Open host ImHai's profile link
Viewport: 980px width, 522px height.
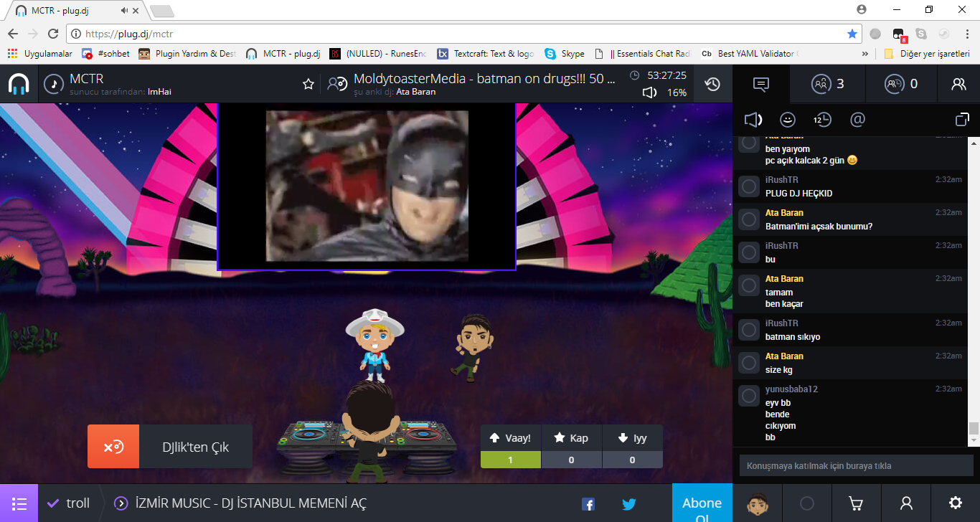point(159,92)
